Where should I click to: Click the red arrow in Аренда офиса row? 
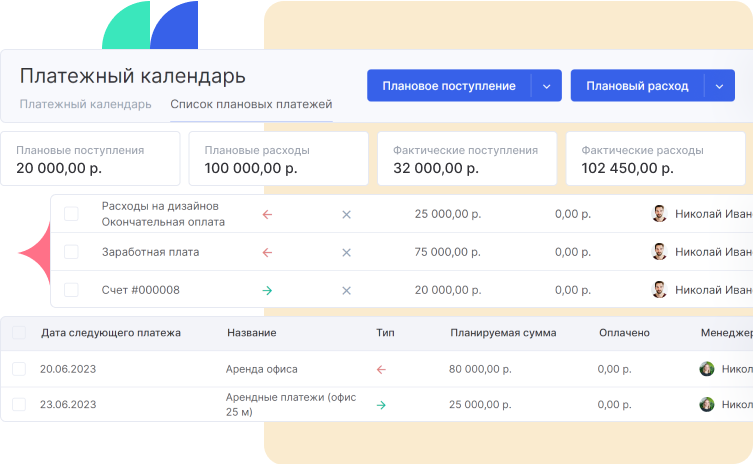(380, 369)
